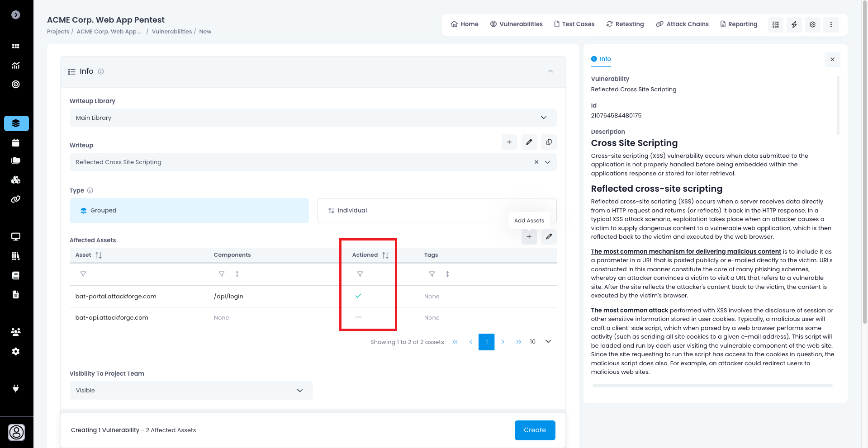Clear the Reflected Cross Site Scripting writeup selection
This screenshot has height=448, width=868.
point(536,162)
